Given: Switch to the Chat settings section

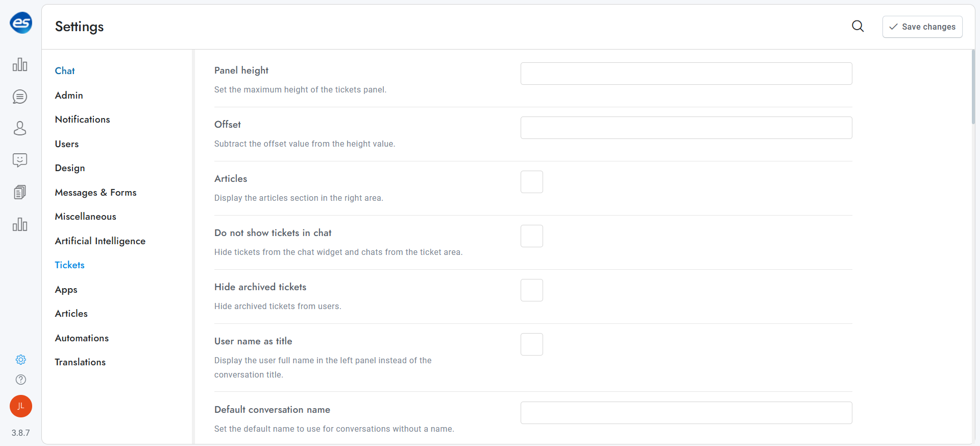Looking at the screenshot, I should (65, 71).
